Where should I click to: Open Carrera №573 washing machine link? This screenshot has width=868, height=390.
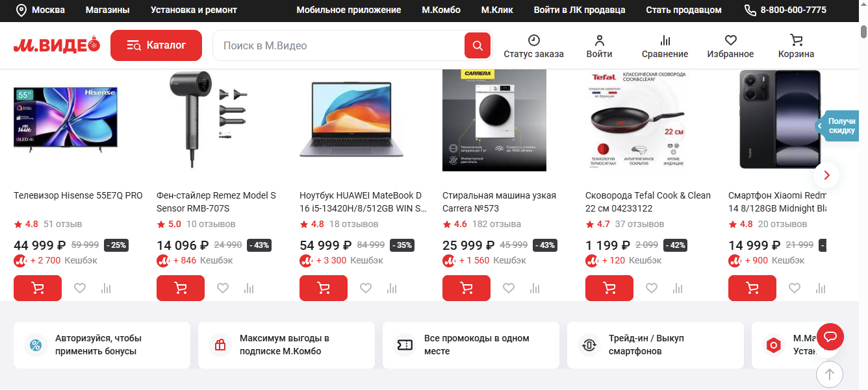(x=499, y=202)
